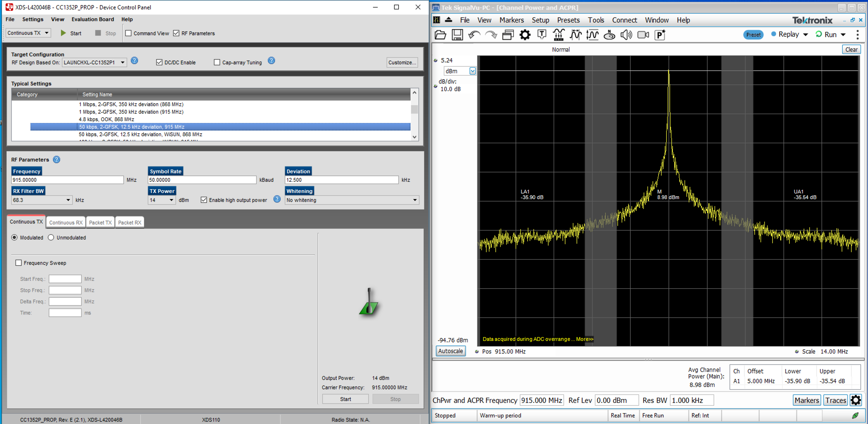
Task: Click the RF Parameters help question icon
Action: pos(57,160)
